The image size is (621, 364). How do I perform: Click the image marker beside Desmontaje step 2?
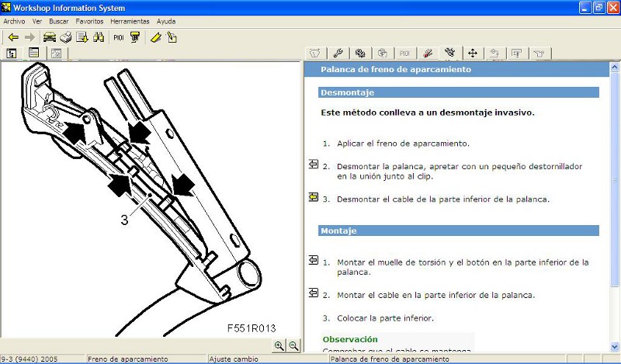pyautogui.click(x=314, y=165)
